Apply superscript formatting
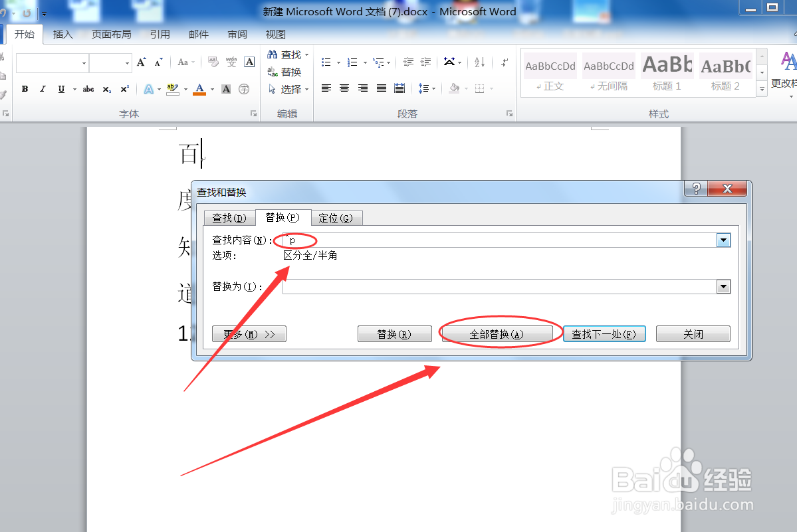This screenshot has width=797, height=532. point(124,89)
